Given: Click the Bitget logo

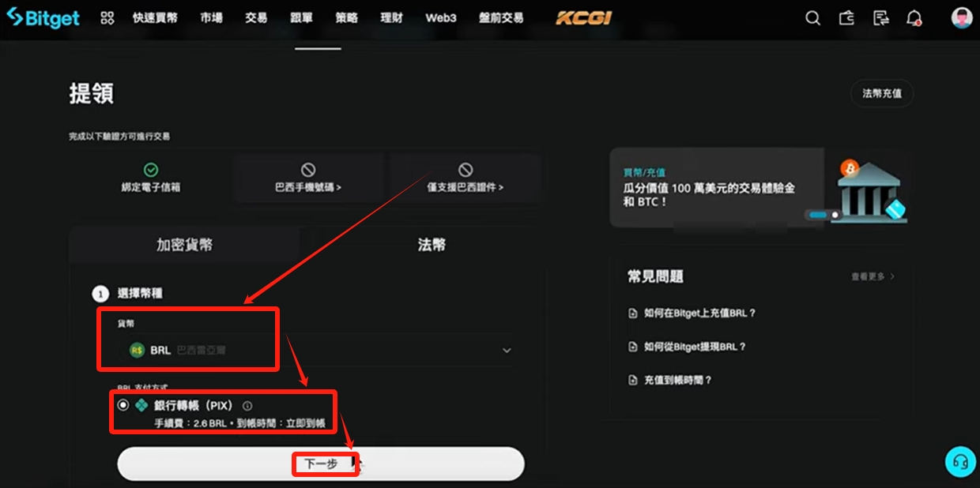Looking at the screenshot, I should tap(43, 17).
